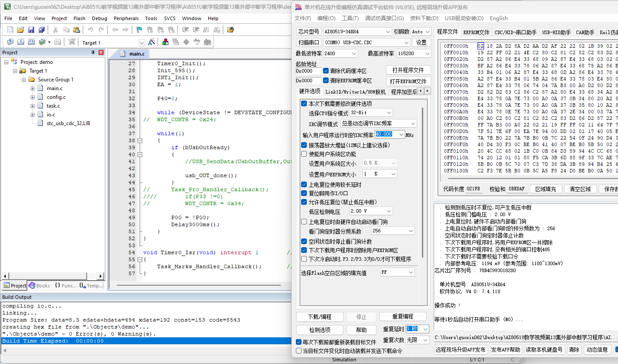Viewport: 618px width, 364px height.
Task: Click the Copy icon in Keil toolbar
Action: (x=66, y=30)
